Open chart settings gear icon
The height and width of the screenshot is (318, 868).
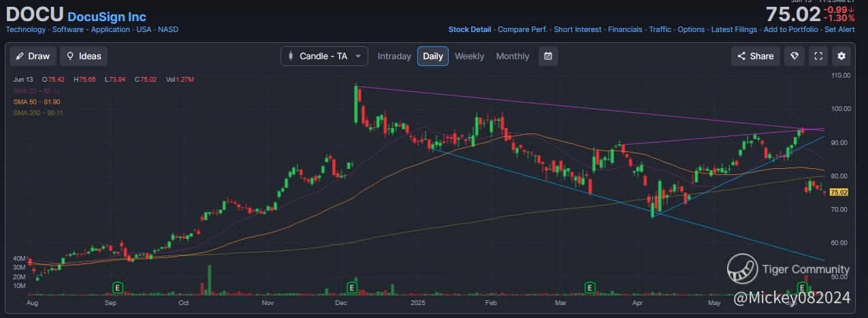click(x=842, y=56)
